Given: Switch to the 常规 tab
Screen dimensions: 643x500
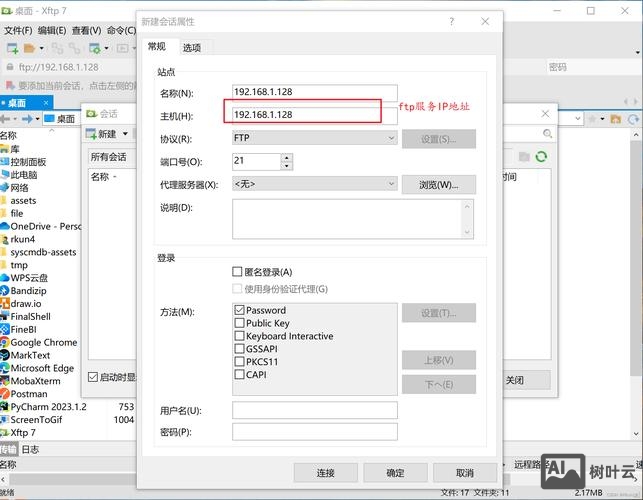Looking at the screenshot, I should 157,47.
